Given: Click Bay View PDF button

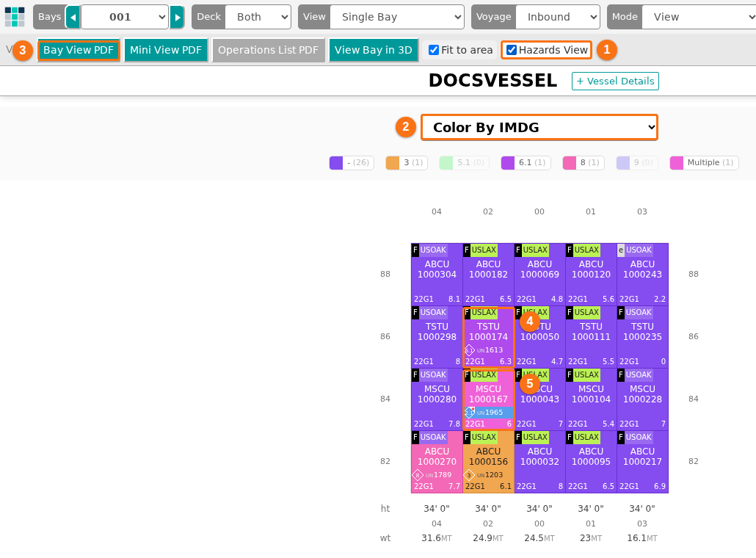Looking at the screenshot, I should point(79,50).
